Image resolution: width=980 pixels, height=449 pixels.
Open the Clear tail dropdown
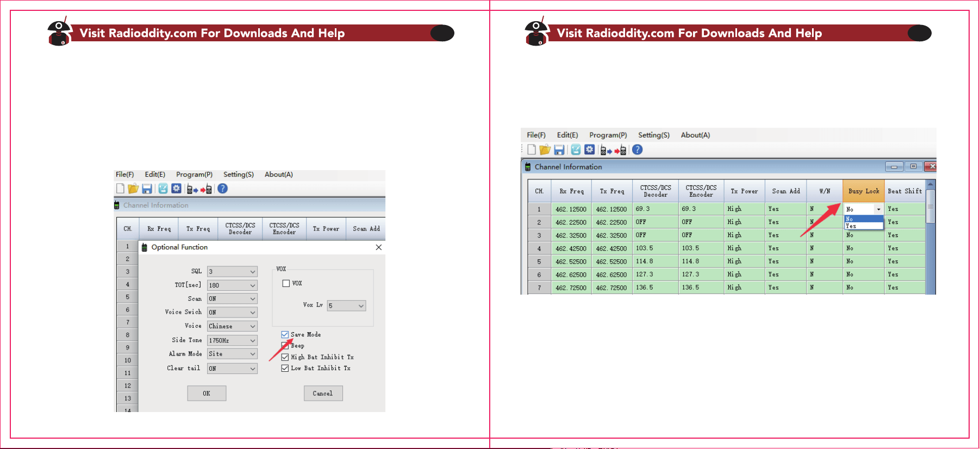coord(232,369)
